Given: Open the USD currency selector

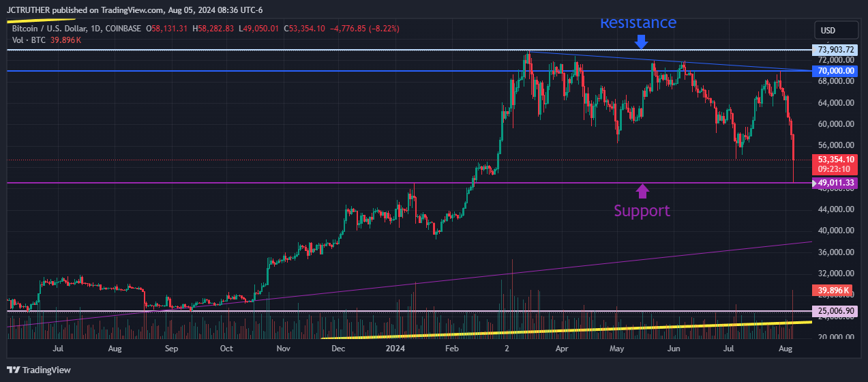Looking at the screenshot, I should click(837, 31).
